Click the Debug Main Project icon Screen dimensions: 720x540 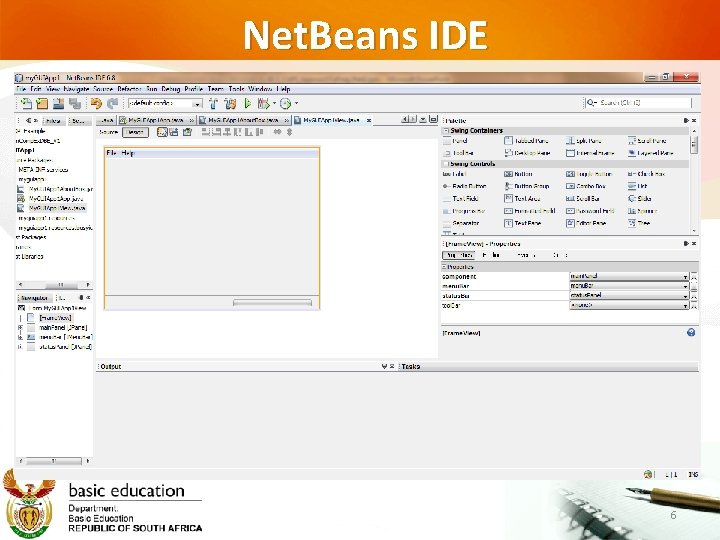[x=263, y=103]
